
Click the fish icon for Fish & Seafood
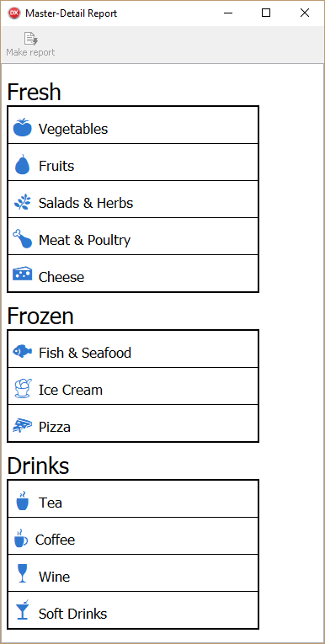[x=22, y=352]
